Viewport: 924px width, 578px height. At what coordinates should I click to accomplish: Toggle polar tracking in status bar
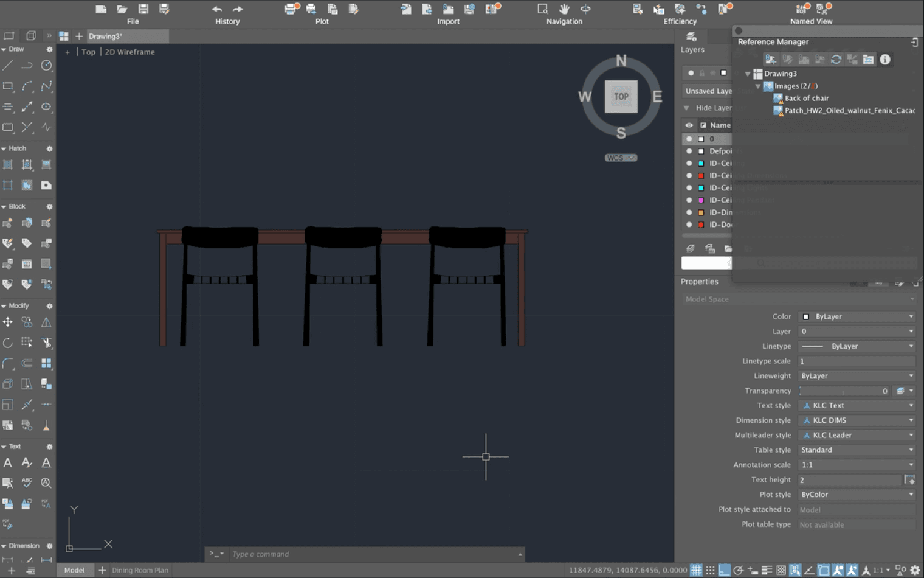[739, 570]
